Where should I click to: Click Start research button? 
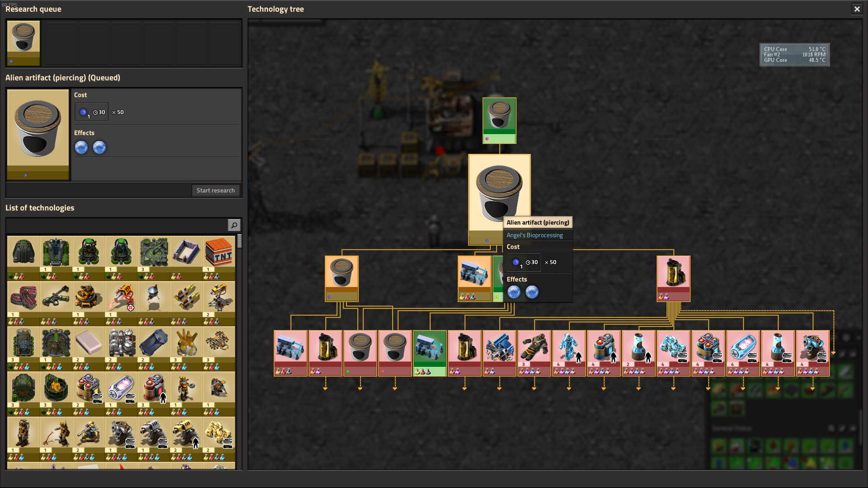[x=215, y=190]
